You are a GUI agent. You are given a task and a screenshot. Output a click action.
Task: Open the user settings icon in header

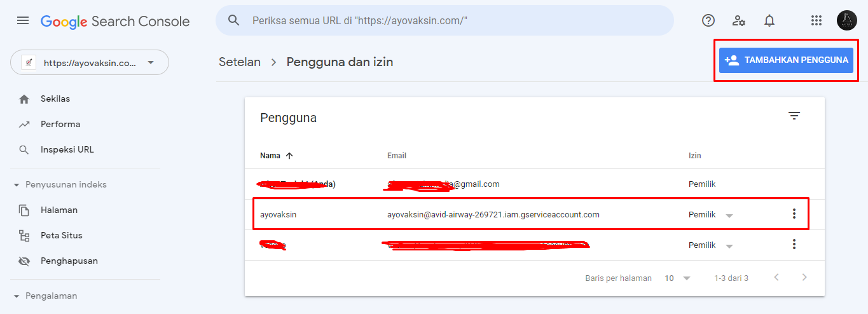(739, 20)
